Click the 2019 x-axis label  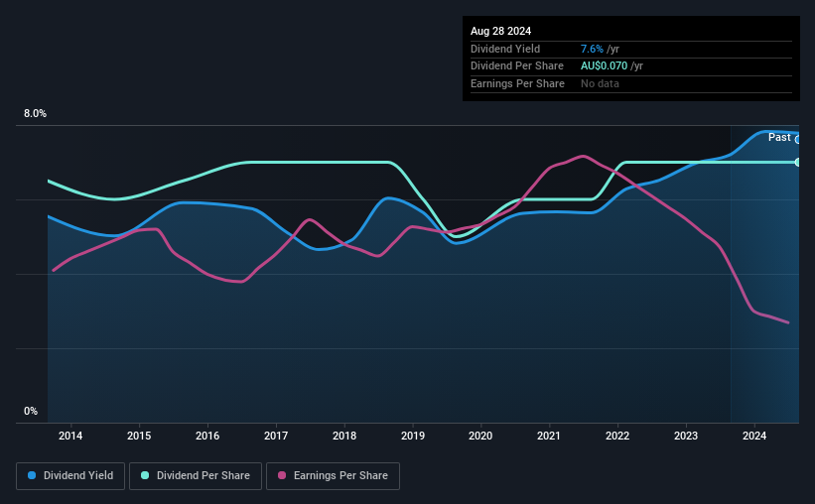pyautogui.click(x=413, y=436)
